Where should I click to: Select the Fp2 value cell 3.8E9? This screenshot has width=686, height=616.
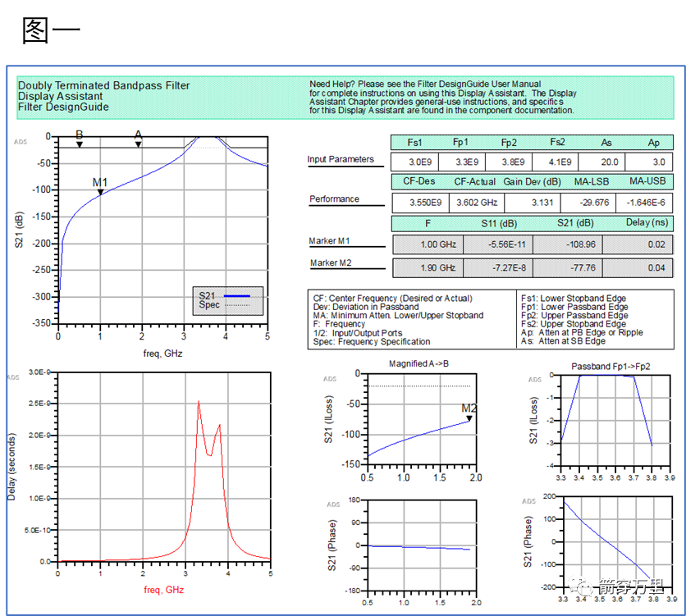point(510,162)
